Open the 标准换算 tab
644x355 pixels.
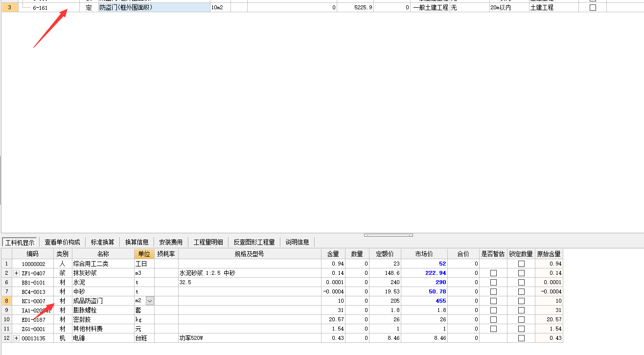click(102, 242)
